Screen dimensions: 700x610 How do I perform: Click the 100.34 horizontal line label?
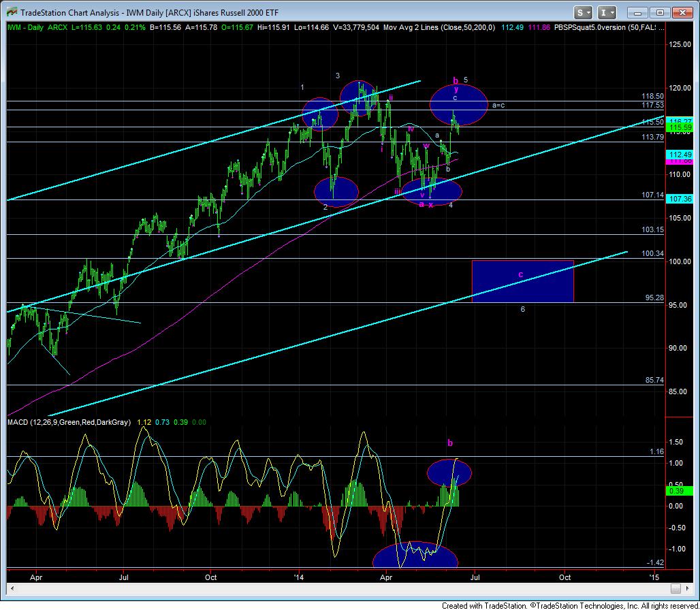652,253
